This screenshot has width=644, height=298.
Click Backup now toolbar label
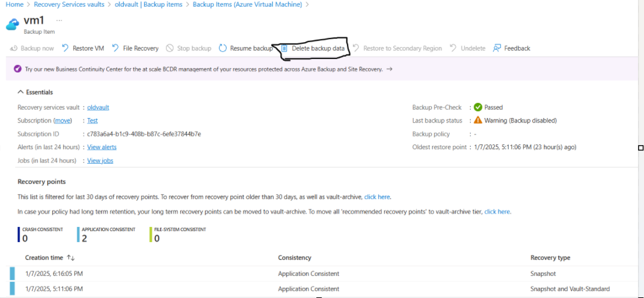tap(37, 48)
